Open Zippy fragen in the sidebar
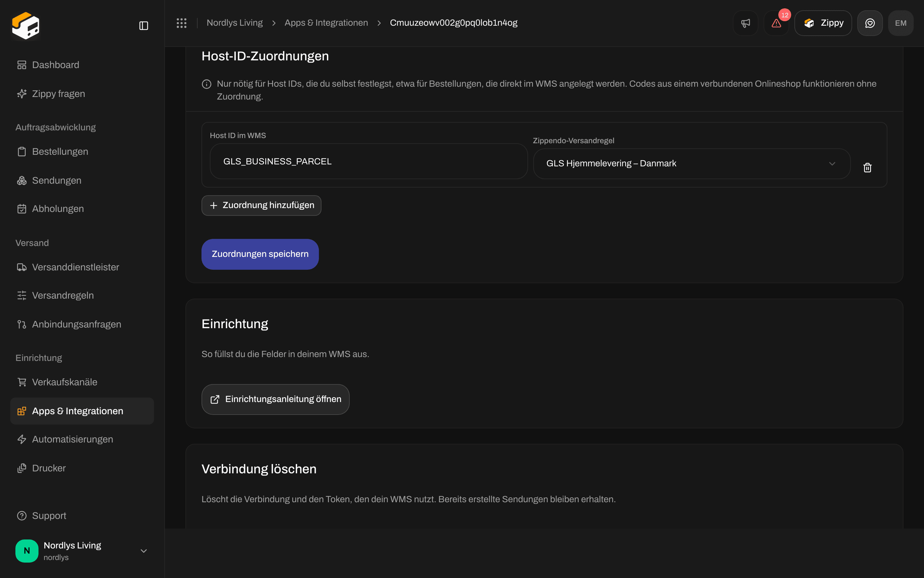This screenshot has height=578, width=924. click(82, 94)
